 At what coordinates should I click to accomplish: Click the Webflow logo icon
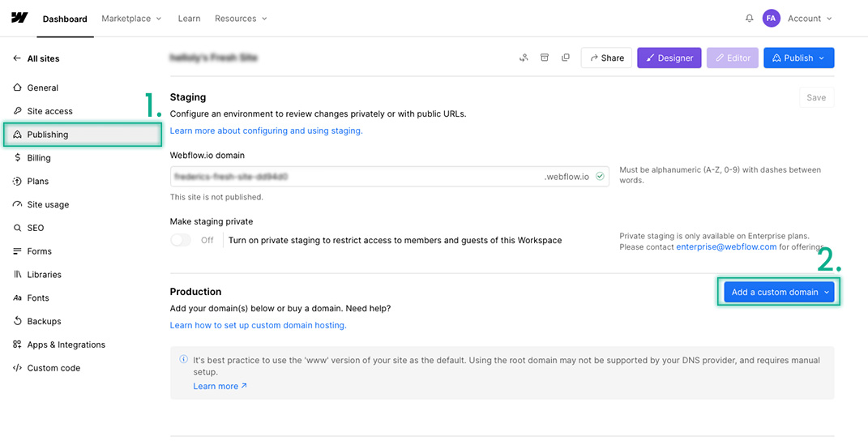click(19, 18)
